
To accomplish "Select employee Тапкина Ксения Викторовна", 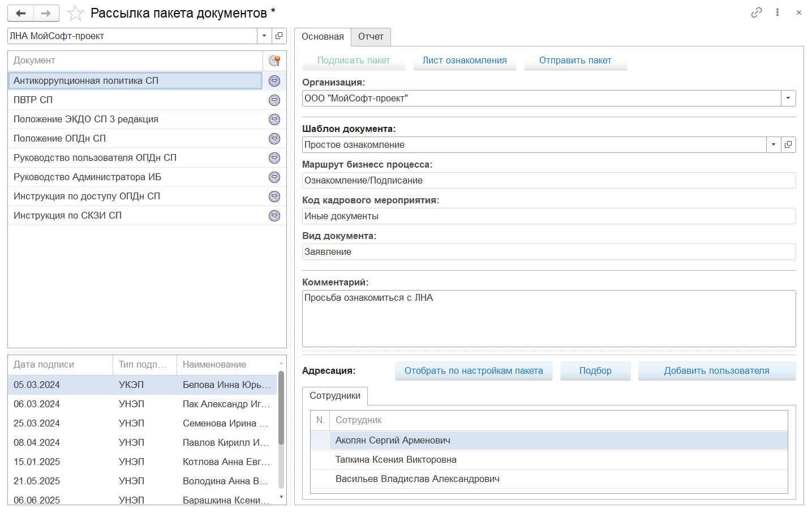I will (x=549, y=460).
